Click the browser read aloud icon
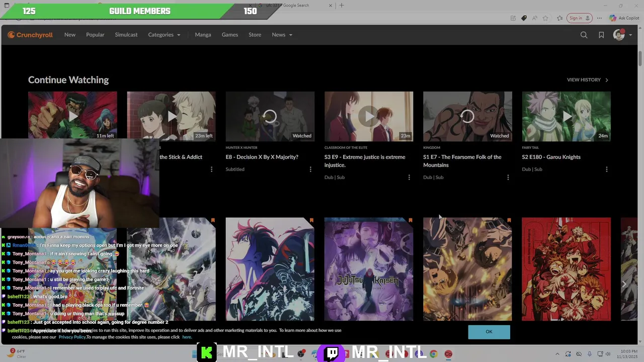Image resolution: width=644 pixels, height=362 pixels. (x=535, y=18)
